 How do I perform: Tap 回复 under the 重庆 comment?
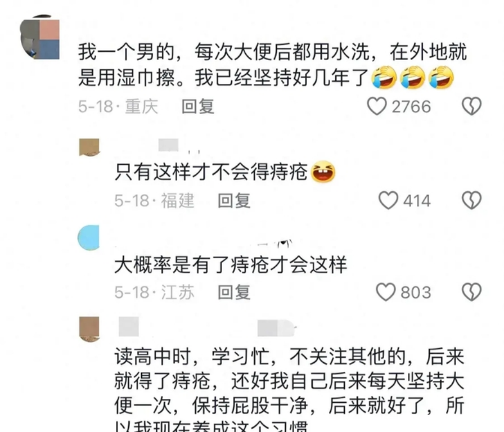click(x=197, y=106)
